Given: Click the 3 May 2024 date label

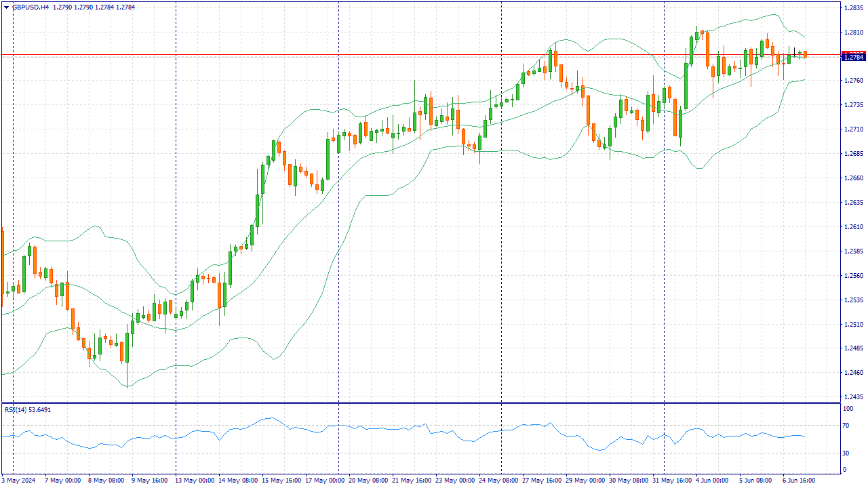Looking at the screenshot, I should point(19,481).
